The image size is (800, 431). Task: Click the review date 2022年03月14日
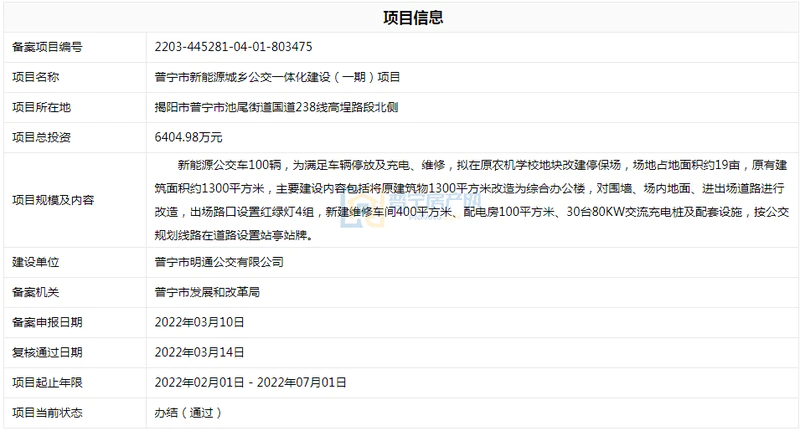[x=200, y=352]
